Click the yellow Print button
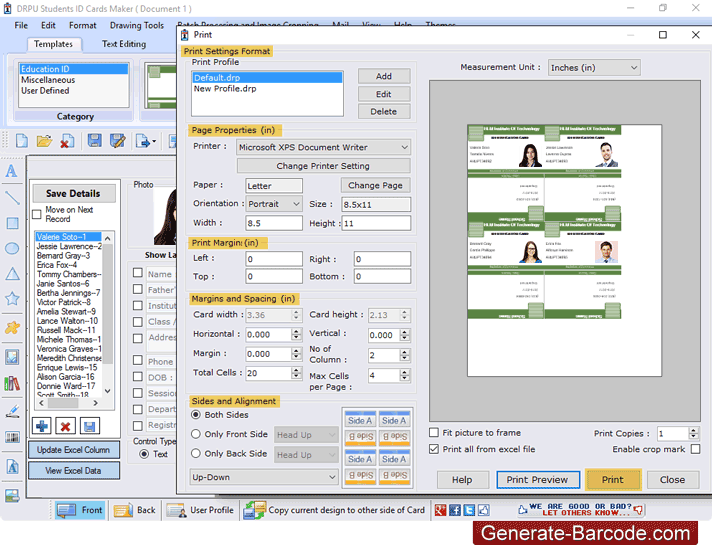712x545 pixels. [613, 480]
